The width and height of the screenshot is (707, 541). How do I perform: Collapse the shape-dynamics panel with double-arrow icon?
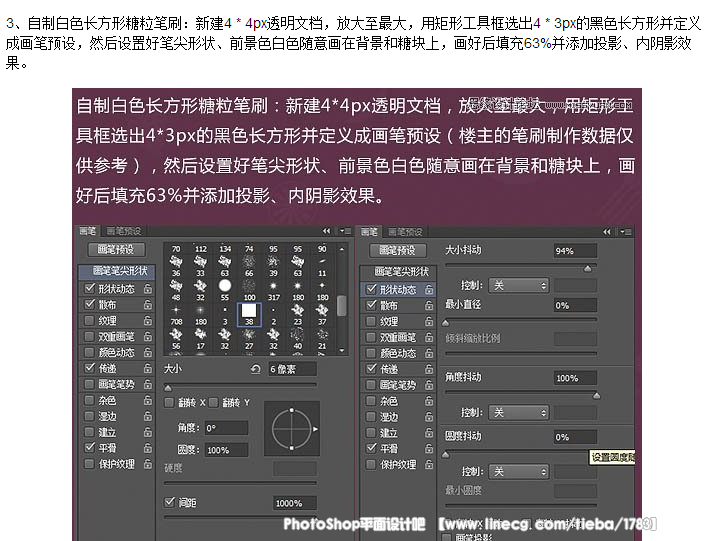tap(607, 232)
